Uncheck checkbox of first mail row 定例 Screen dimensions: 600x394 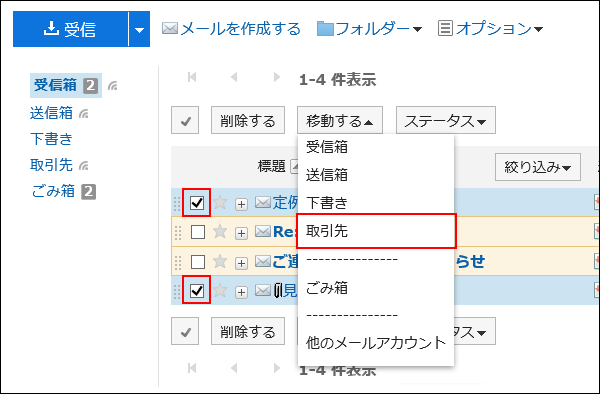coord(197,203)
